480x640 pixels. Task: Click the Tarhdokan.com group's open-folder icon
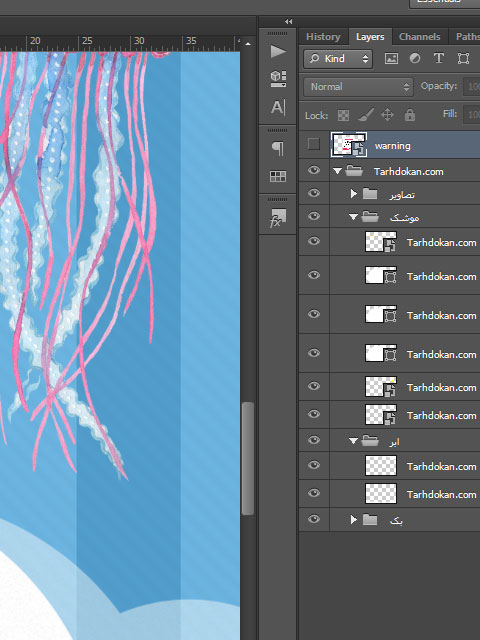pos(354,171)
